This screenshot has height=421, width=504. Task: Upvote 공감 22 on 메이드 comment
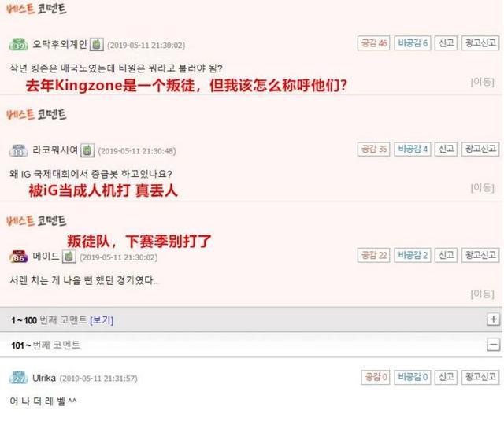pyautogui.click(x=373, y=255)
